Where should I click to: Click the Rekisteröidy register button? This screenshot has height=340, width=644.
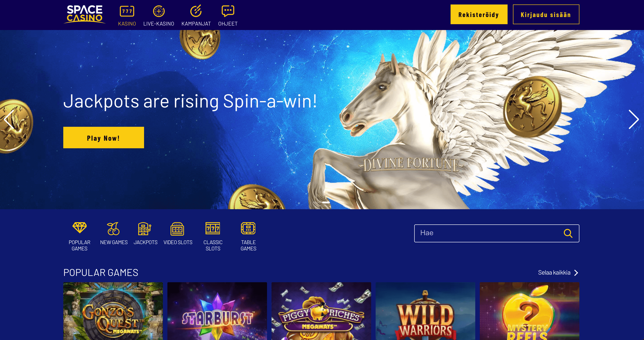point(479,15)
